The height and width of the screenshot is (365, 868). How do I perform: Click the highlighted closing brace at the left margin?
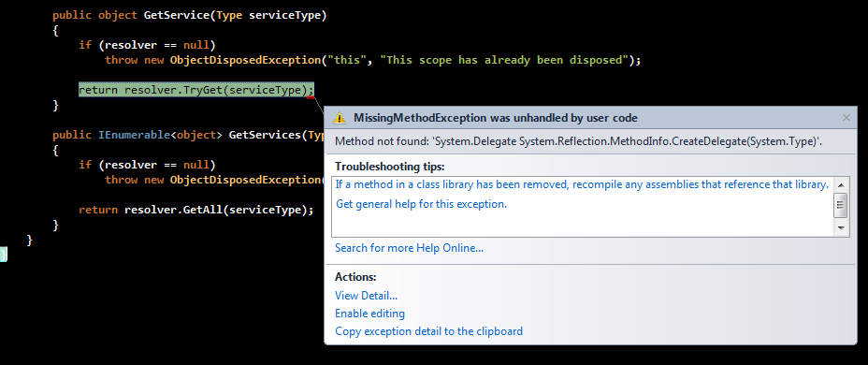click(x=4, y=255)
